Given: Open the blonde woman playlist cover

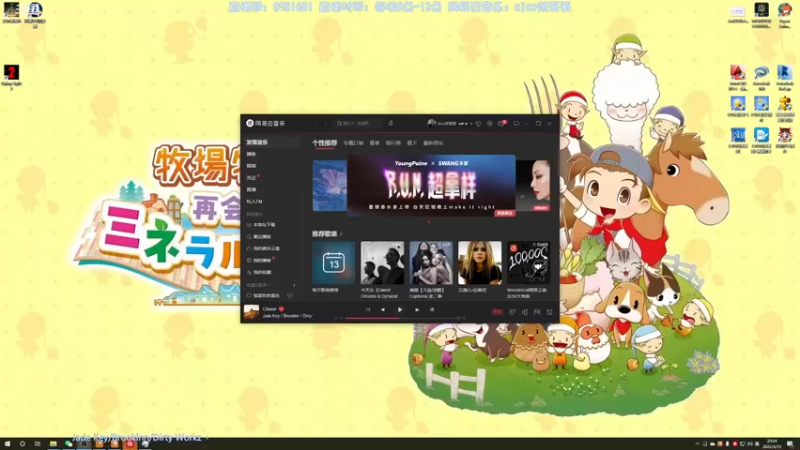Looking at the screenshot, I should click(480, 263).
